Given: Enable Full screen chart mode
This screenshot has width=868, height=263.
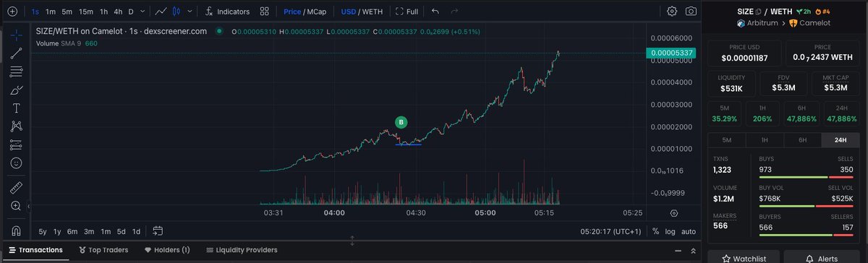Looking at the screenshot, I should tap(407, 12).
